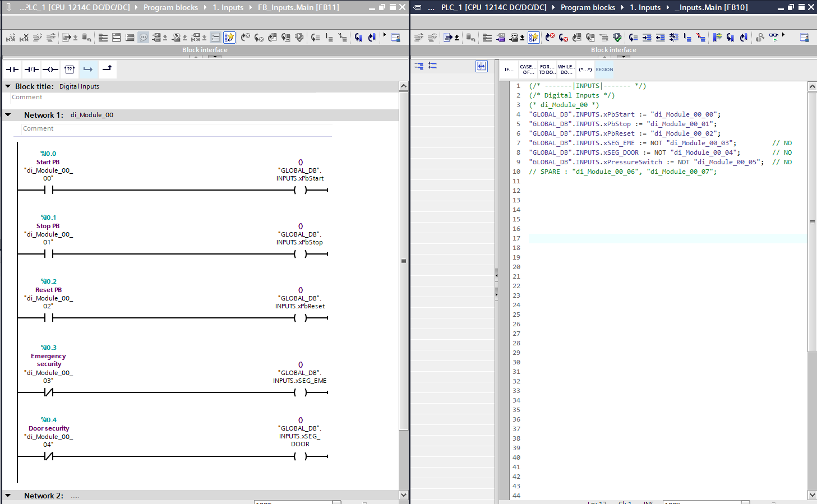Image resolution: width=817 pixels, height=504 pixels.
Task: Collapse the Block title section
Action: 8,86
